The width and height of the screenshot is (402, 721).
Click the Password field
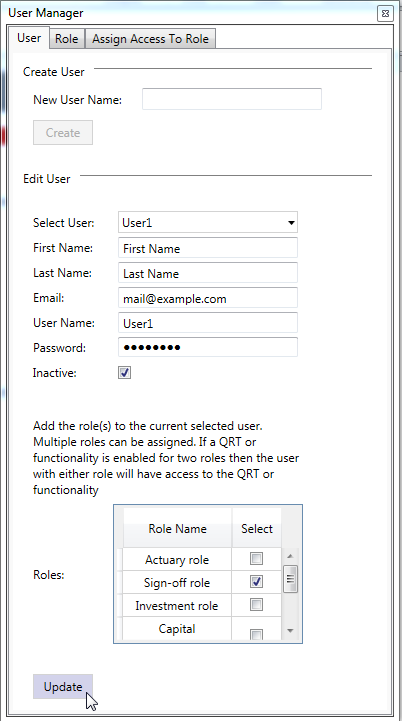pos(208,347)
